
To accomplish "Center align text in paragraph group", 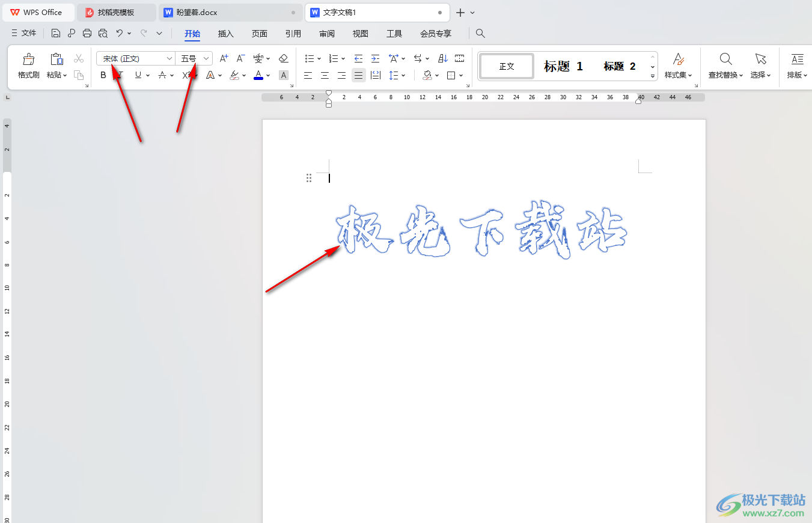I will (325, 75).
